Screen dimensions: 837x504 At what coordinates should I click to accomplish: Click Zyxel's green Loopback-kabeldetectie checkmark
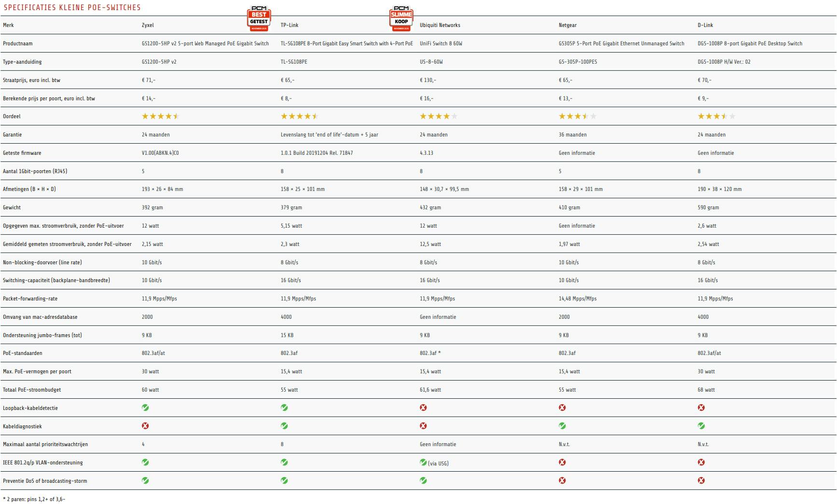pos(145,408)
